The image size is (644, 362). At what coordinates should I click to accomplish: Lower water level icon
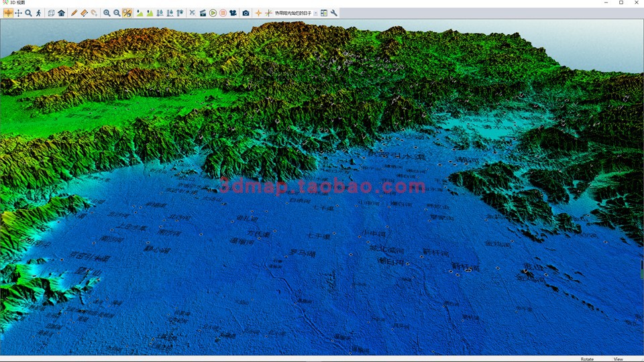tap(170, 13)
